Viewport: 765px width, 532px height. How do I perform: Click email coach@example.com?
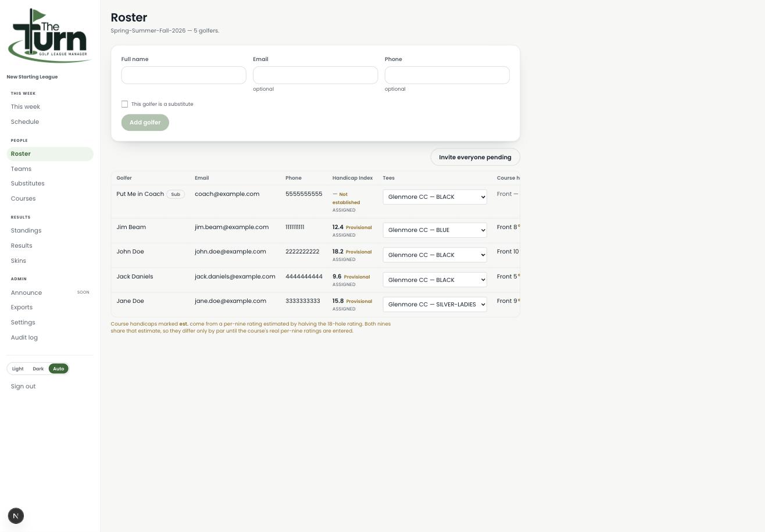[x=227, y=194]
